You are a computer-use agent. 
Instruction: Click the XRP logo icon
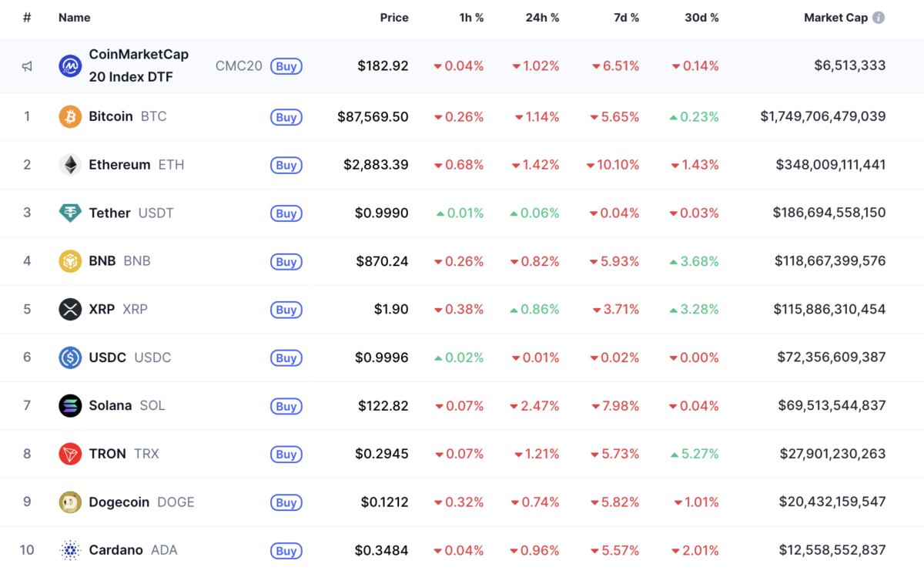point(70,310)
